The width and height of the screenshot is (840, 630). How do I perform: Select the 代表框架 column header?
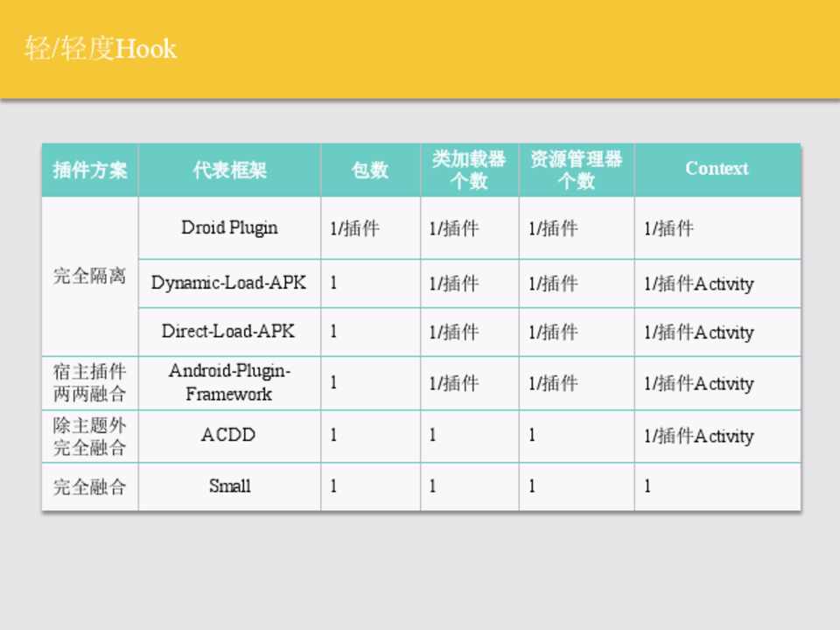click(229, 170)
